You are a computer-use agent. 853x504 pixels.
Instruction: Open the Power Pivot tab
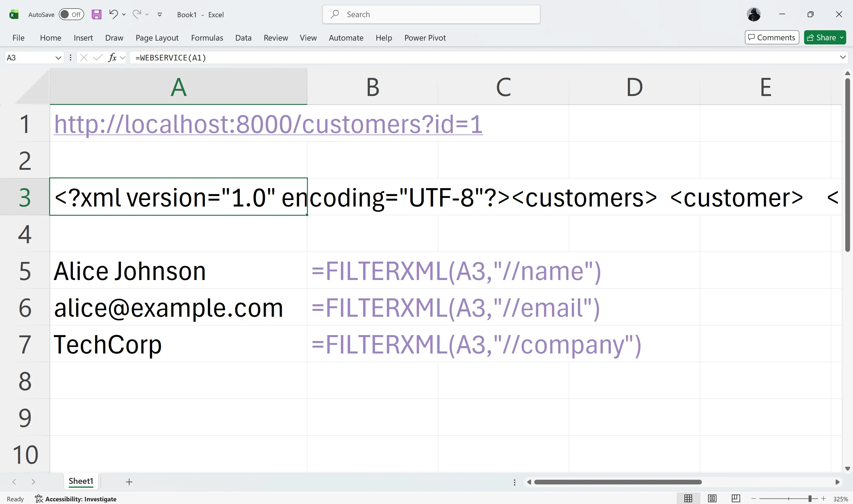click(x=425, y=38)
